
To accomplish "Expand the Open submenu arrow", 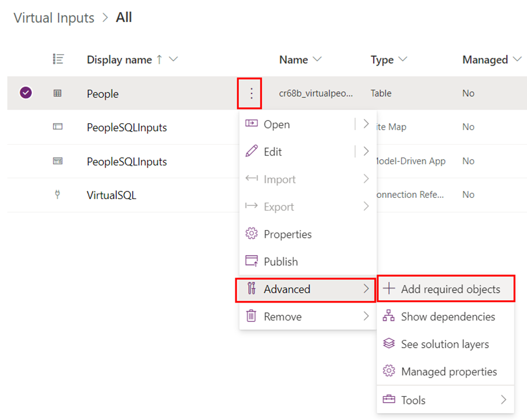I will [x=366, y=124].
